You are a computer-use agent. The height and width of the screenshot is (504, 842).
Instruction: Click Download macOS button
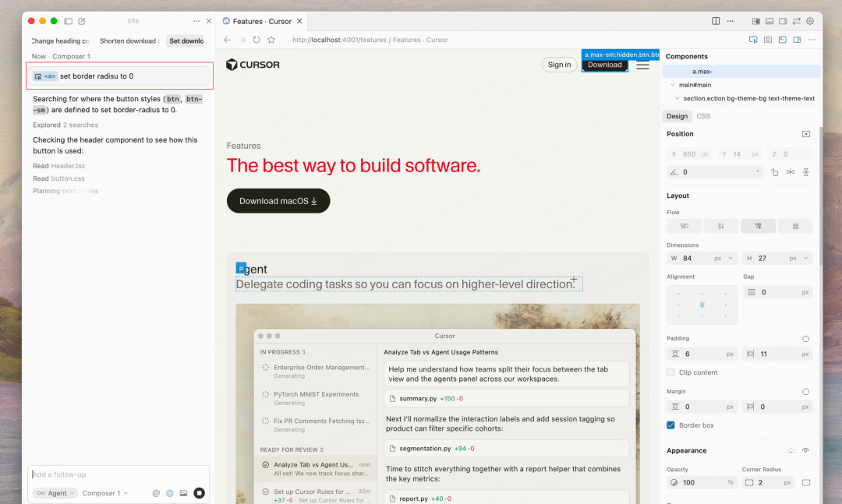[x=278, y=201]
